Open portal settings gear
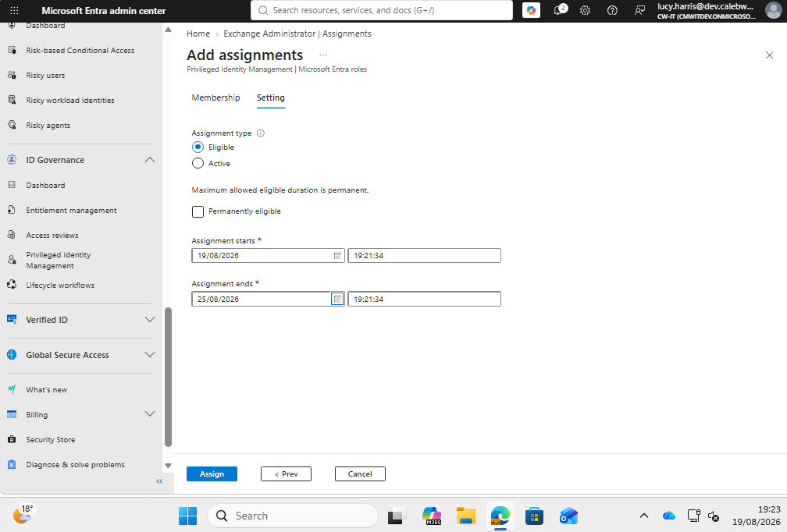This screenshot has width=787, height=532. (x=586, y=10)
